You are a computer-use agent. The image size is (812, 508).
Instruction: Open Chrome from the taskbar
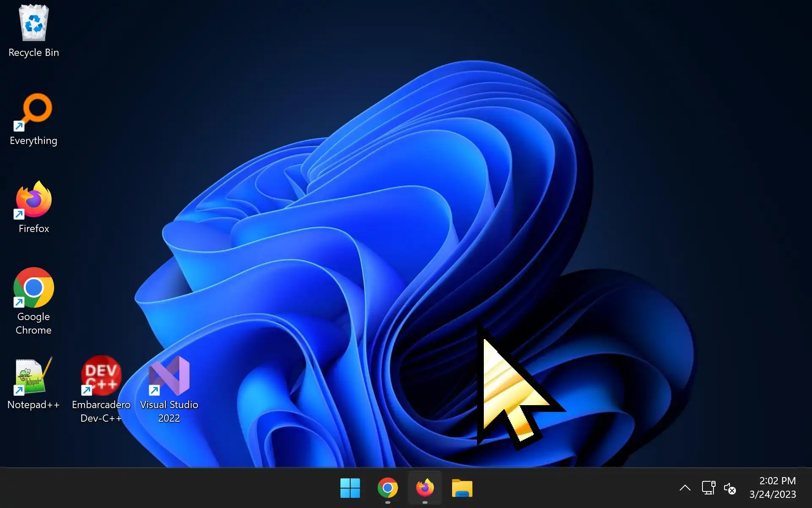point(387,488)
